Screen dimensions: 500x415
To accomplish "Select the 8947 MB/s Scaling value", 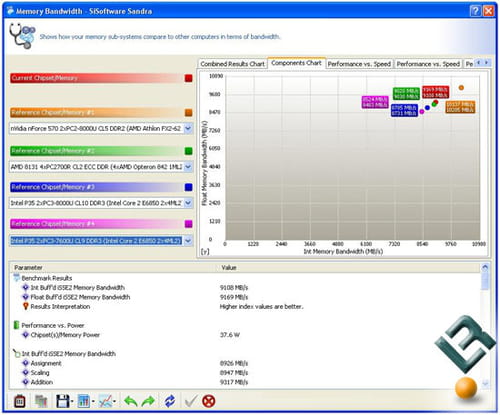I will [x=234, y=372].
